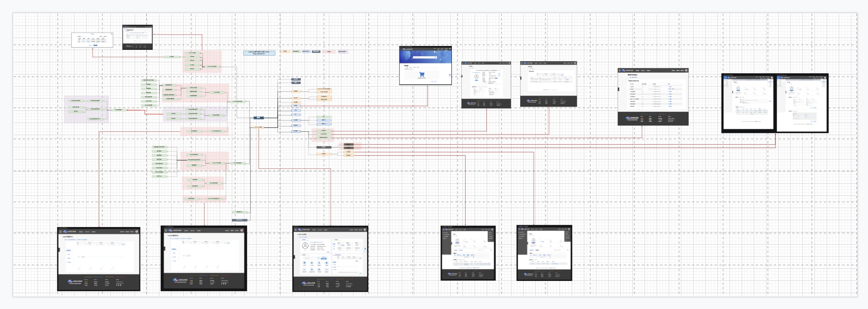Click the shopping cart icon in homepage mockup
This screenshot has height=309, width=868.
tap(421, 74)
